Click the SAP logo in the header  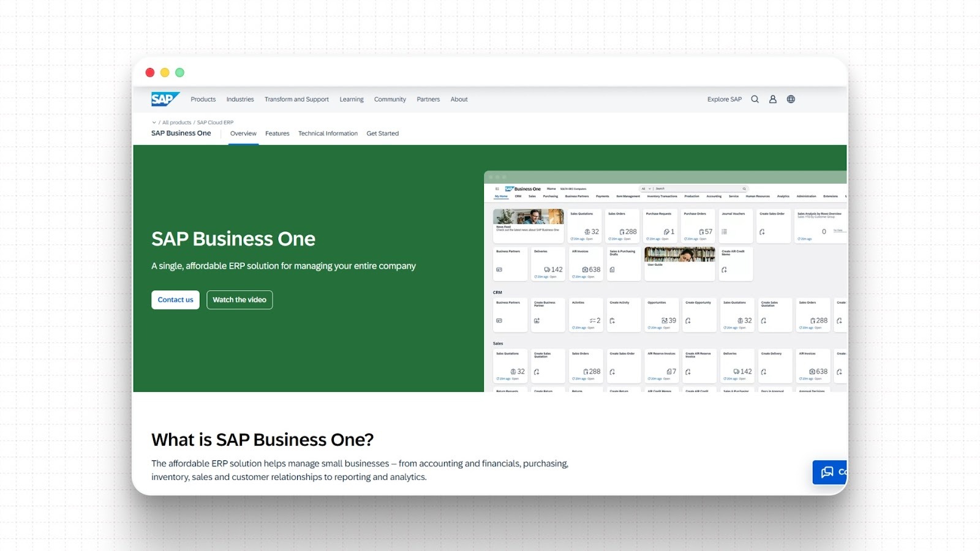point(165,99)
